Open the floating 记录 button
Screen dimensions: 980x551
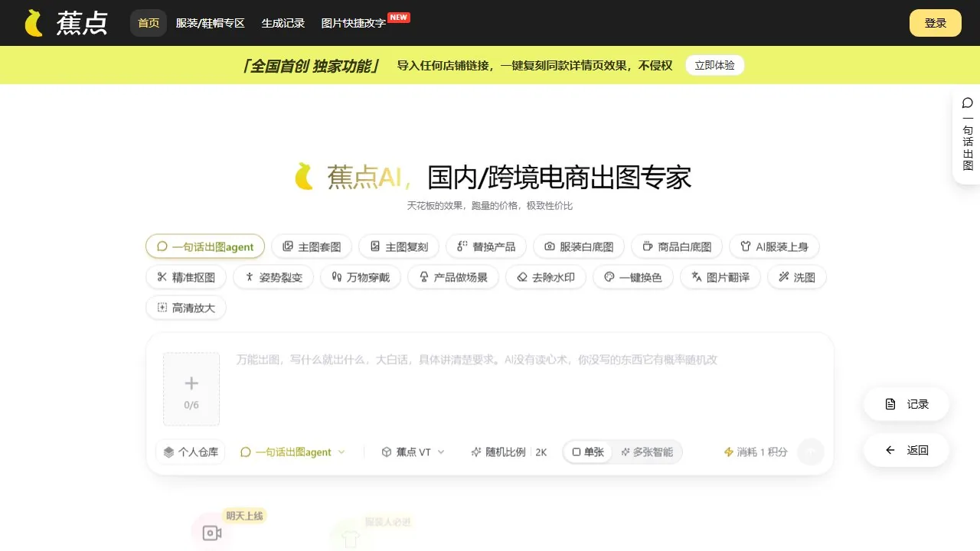906,404
